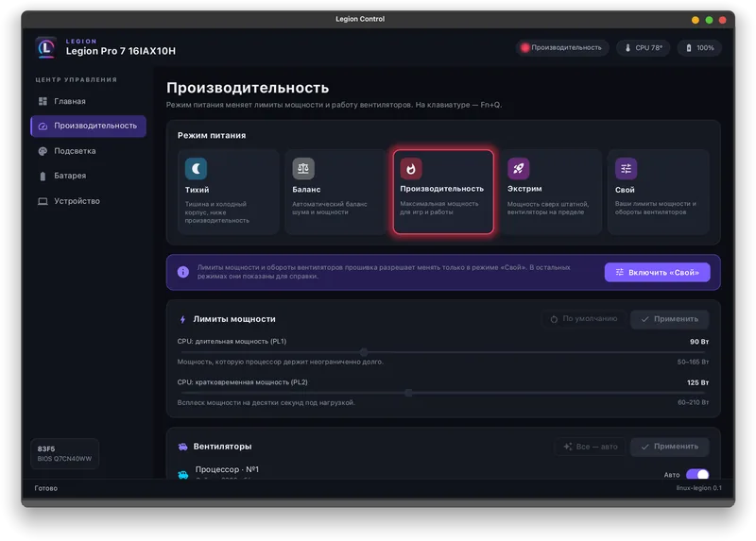Screen dimensions: 756x541
Task: Click the info icon in the purple banner
Action: coord(183,272)
